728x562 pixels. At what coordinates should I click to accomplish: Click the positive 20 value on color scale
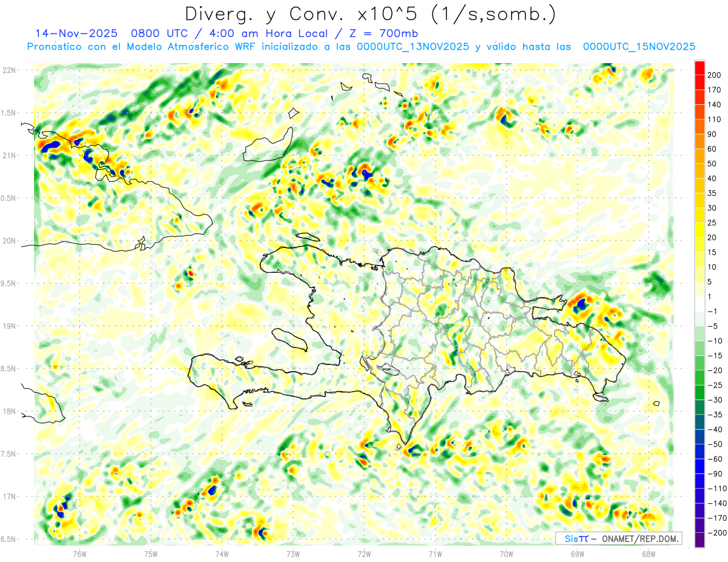click(713, 238)
